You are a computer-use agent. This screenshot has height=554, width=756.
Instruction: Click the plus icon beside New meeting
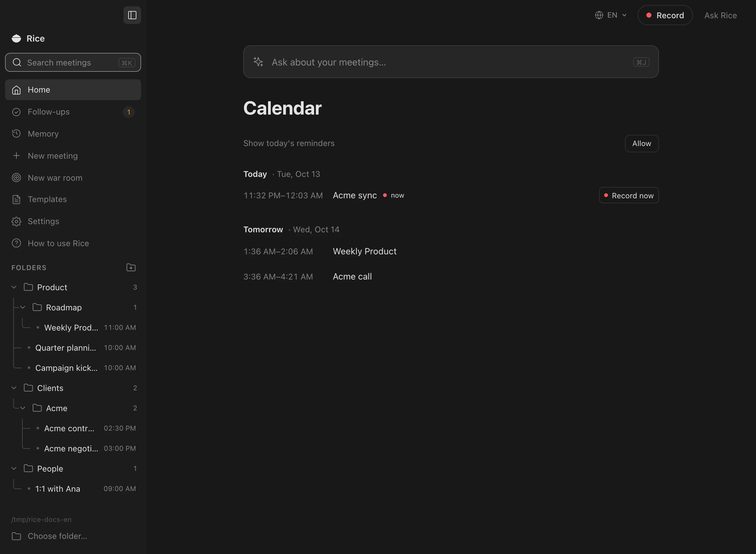point(16,156)
